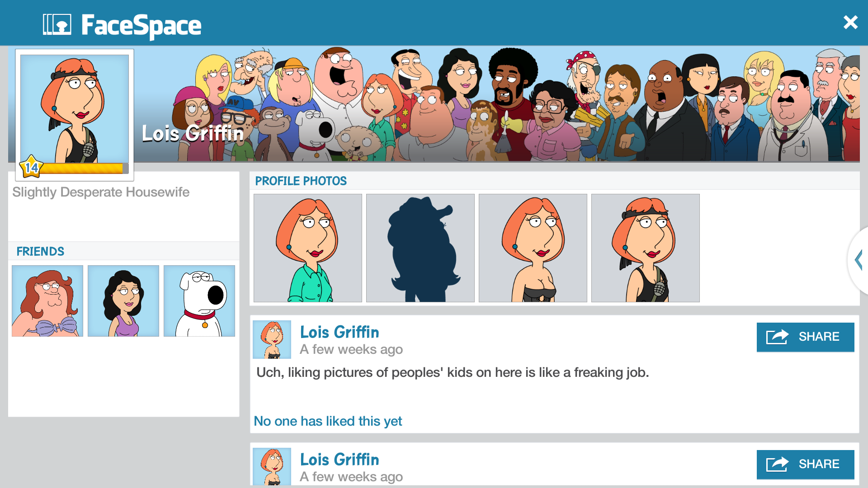Screen dimensions: 868x488
Task: Select the green shirt Lois profile photo
Action: click(308, 248)
